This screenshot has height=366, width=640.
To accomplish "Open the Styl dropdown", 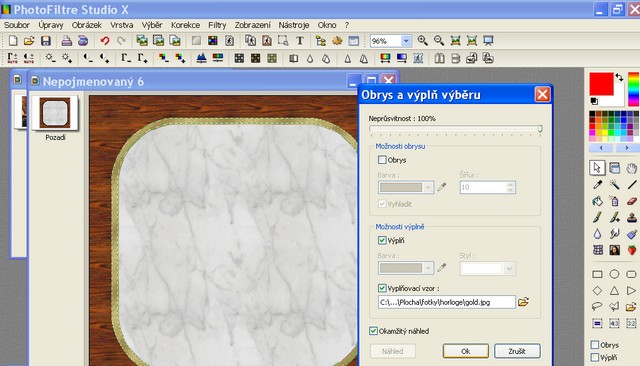I will [x=509, y=268].
